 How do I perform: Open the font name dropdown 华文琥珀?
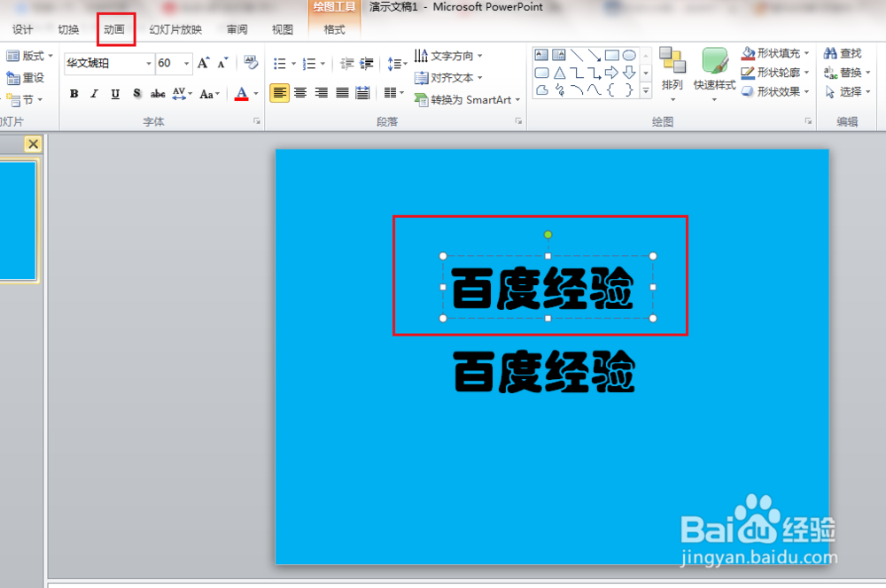point(149,63)
